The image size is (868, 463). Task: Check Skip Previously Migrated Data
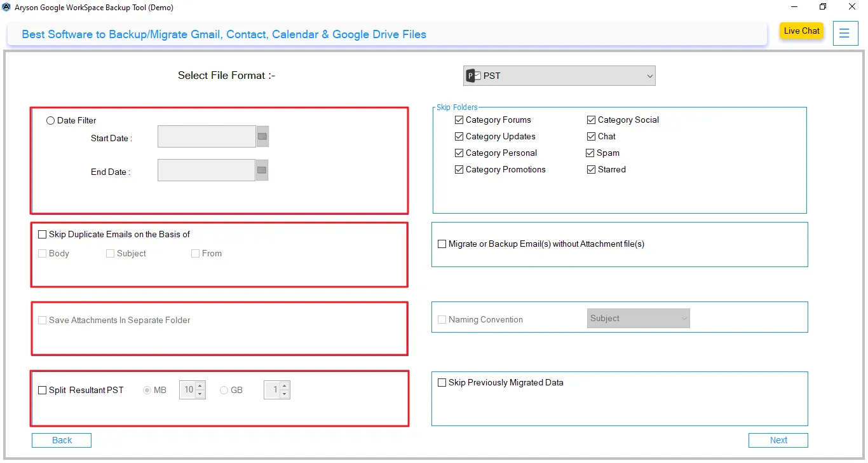442,383
